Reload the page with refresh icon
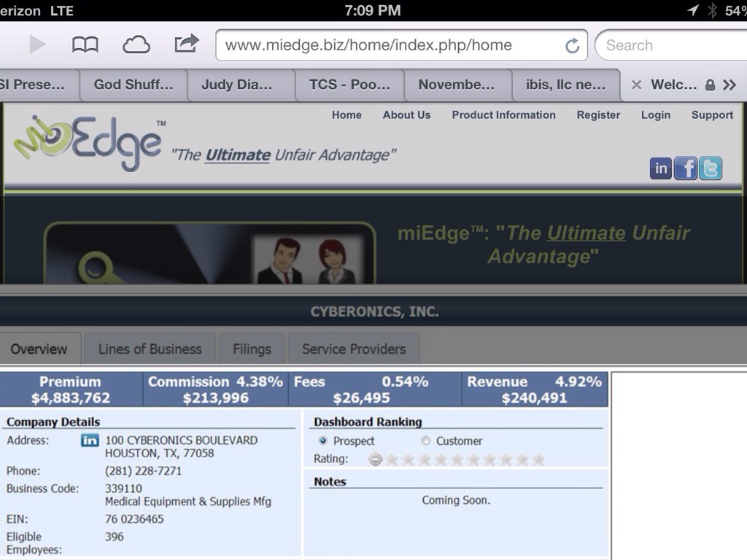Image resolution: width=747 pixels, height=560 pixels. click(573, 46)
